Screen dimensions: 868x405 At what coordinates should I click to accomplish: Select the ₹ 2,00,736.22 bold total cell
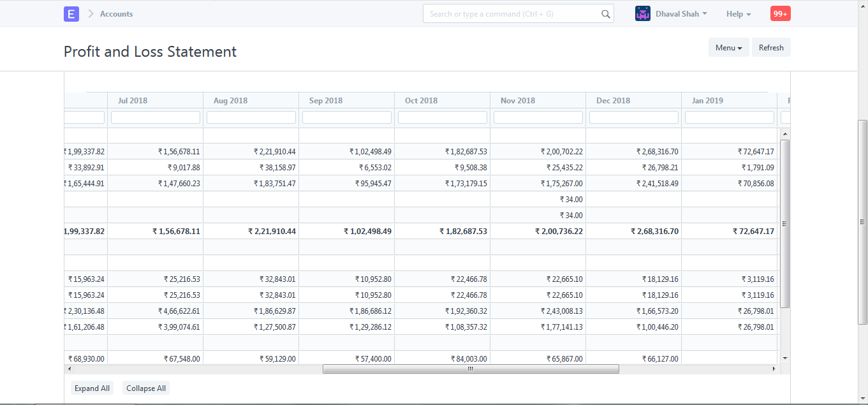coord(538,232)
